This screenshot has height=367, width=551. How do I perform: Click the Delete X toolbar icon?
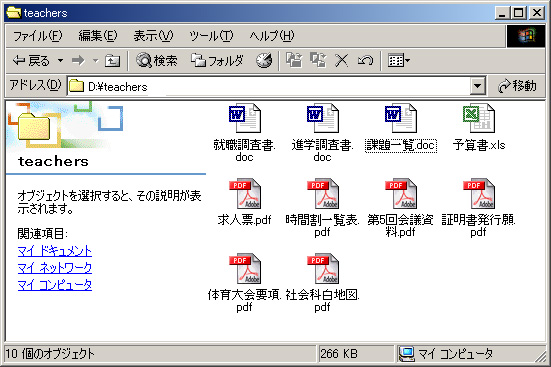tap(341, 60)
